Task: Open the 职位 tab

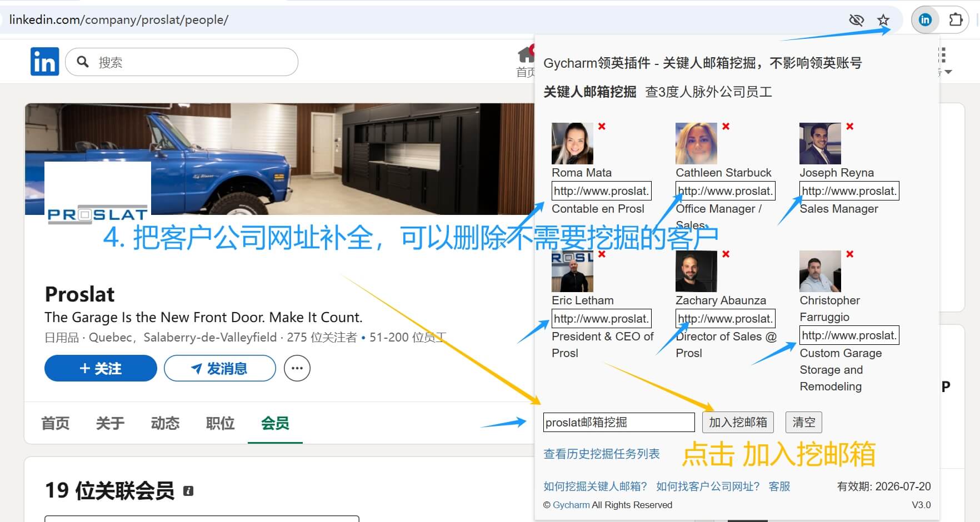Action: [220, 423]
